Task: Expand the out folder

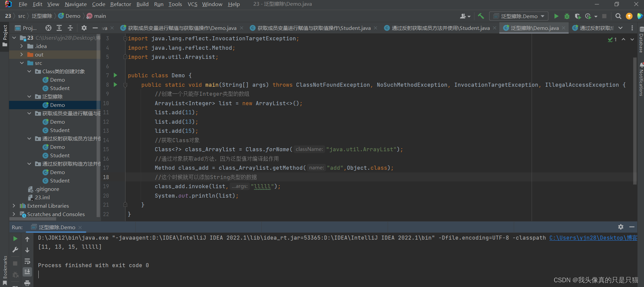Action: (22, 54)
